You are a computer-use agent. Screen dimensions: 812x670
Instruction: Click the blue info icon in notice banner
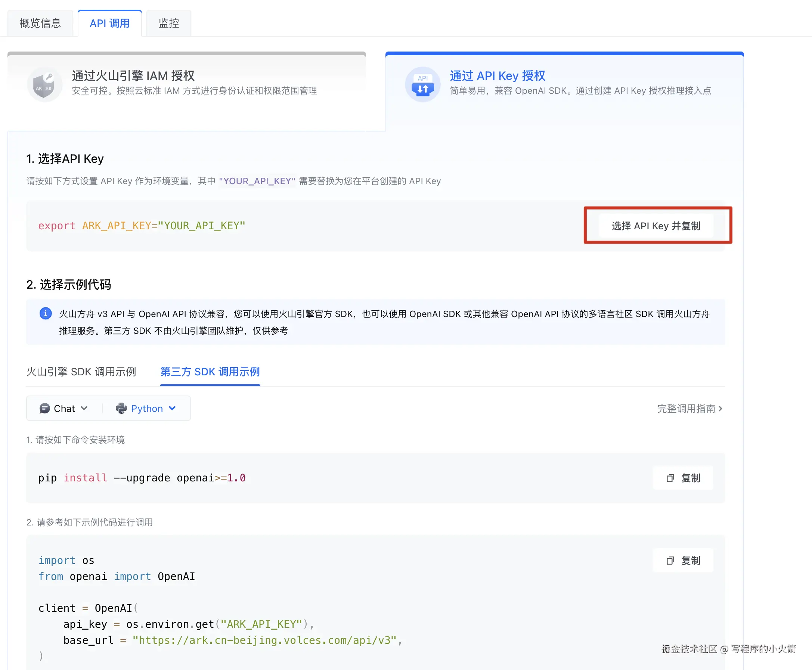(x=46, y=313)
